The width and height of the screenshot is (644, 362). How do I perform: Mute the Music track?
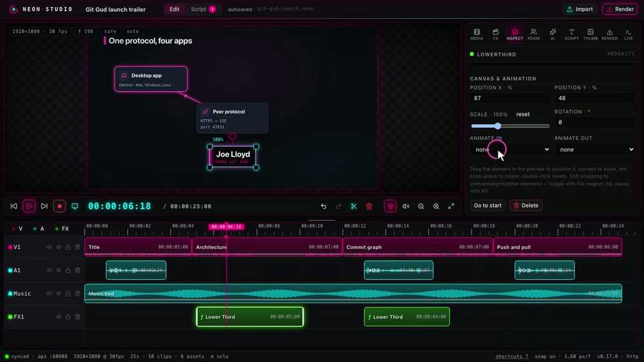click(49, 293)
